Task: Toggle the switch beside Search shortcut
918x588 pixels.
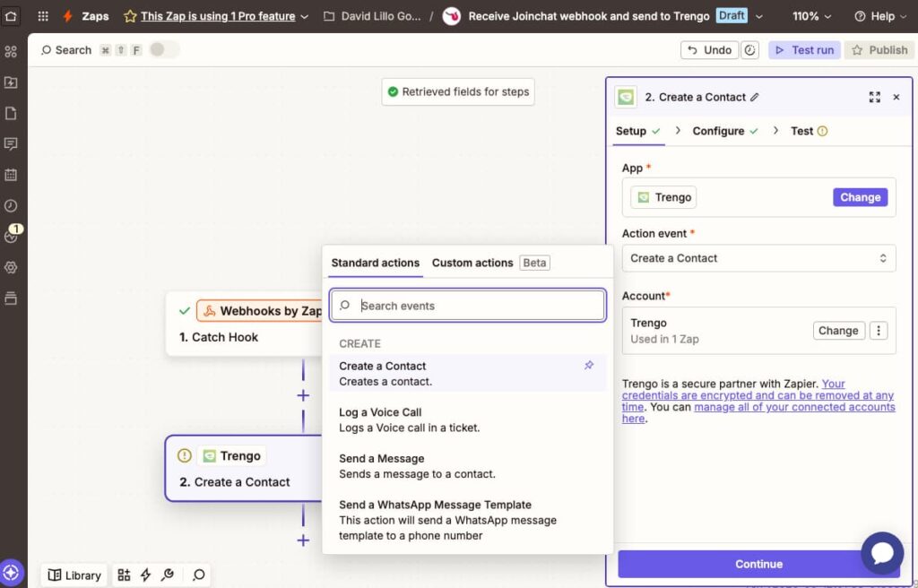Action: pos(163,50)
